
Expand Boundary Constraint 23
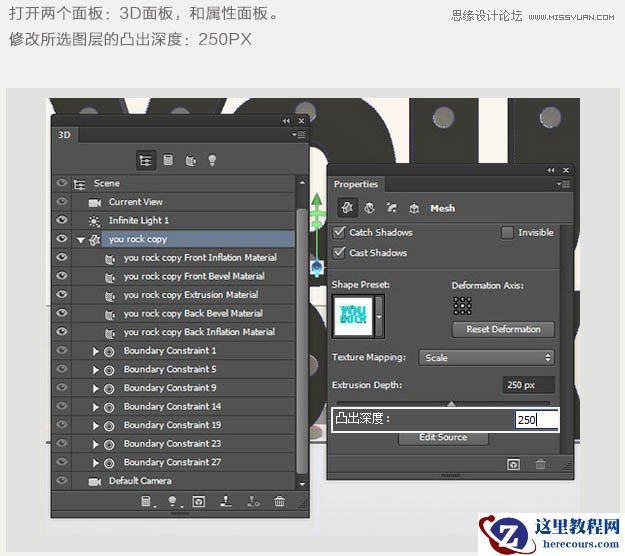[x=96, y=444]
